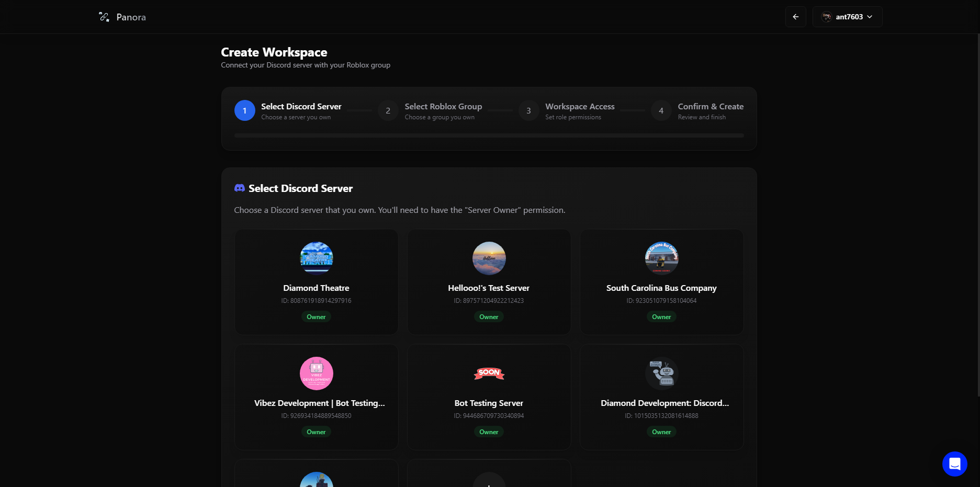
Task: Click the Panora logo icon
Action: [104, 17]
